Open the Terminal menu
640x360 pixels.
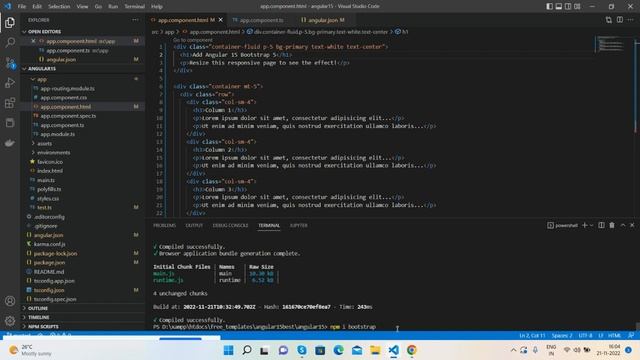click(134, 6)
